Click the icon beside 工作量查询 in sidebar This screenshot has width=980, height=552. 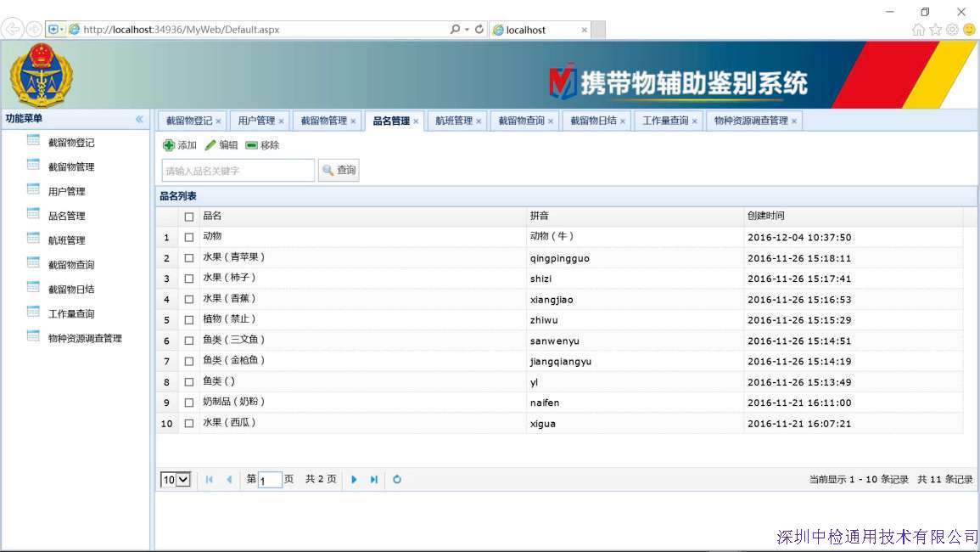[33, 312]
